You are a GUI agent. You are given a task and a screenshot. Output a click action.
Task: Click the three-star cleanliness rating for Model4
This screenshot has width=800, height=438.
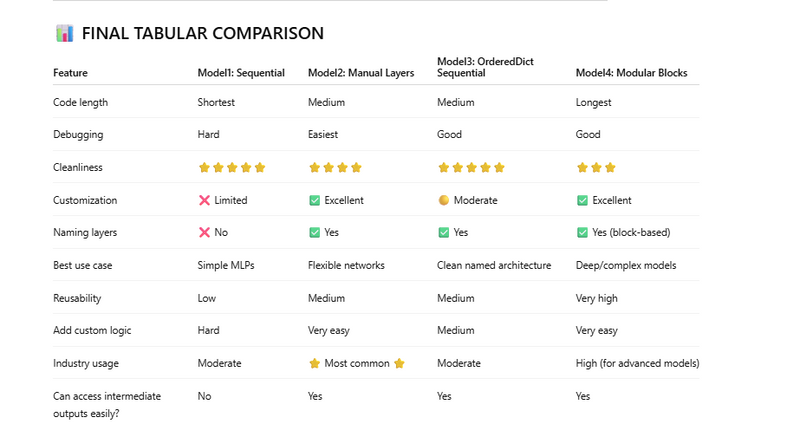596,168
